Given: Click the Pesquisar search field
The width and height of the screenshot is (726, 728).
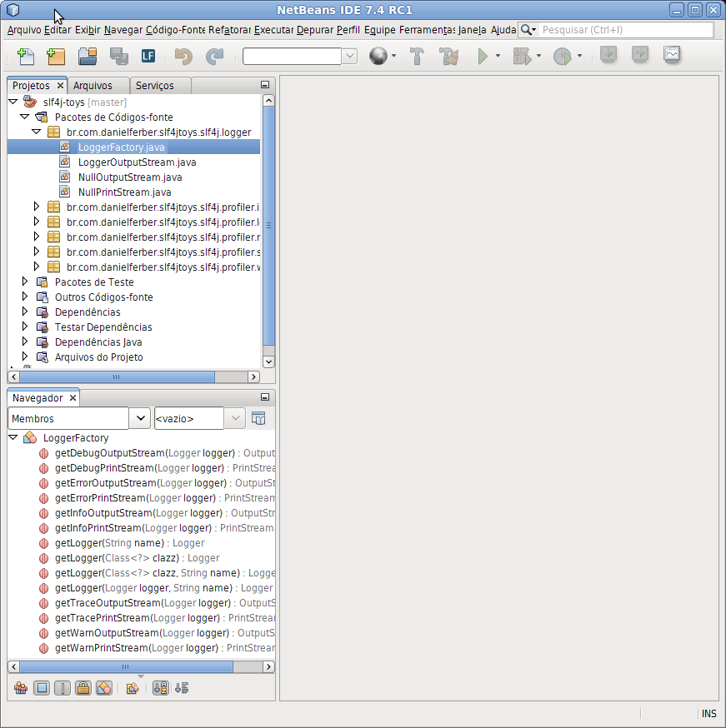Looking at the screenshot, I should tap(626, 30).
